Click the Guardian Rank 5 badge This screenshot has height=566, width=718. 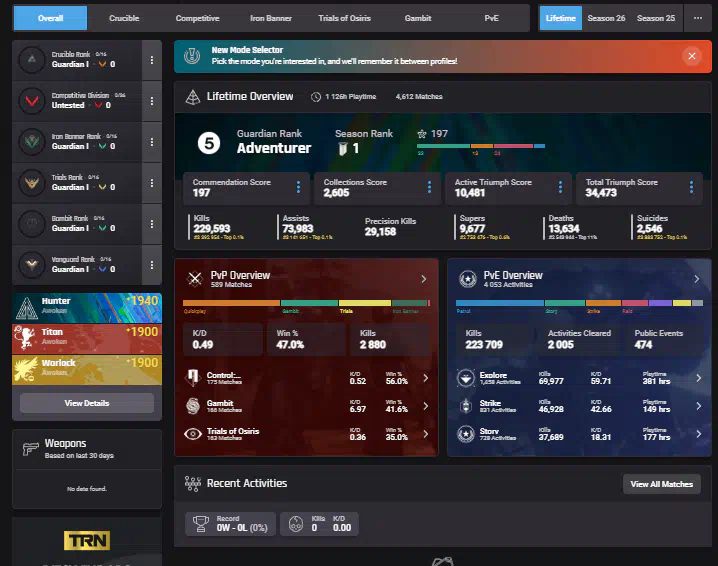point(209,143)
